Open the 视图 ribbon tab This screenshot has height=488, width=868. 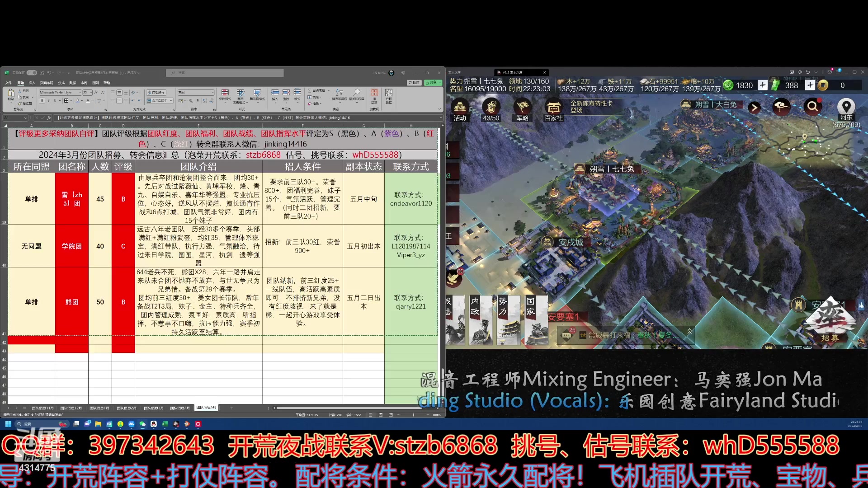[95, 83]
